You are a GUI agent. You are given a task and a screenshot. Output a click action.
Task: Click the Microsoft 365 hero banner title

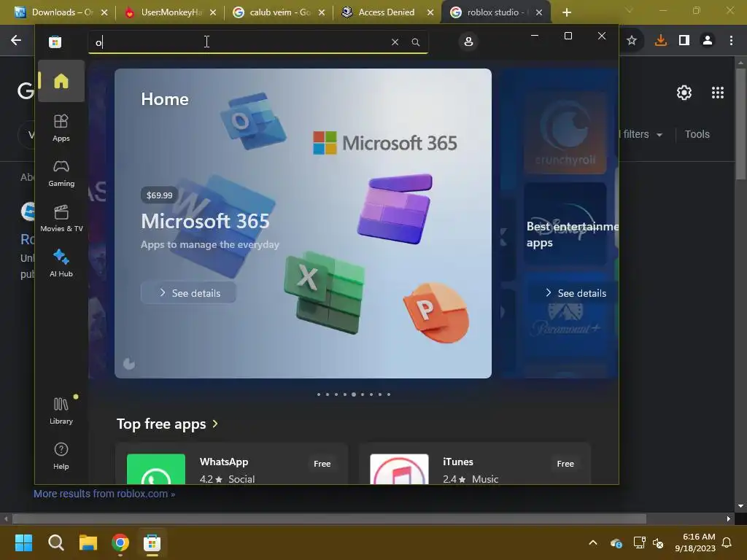pyautogui.click(x=205, y=221)
